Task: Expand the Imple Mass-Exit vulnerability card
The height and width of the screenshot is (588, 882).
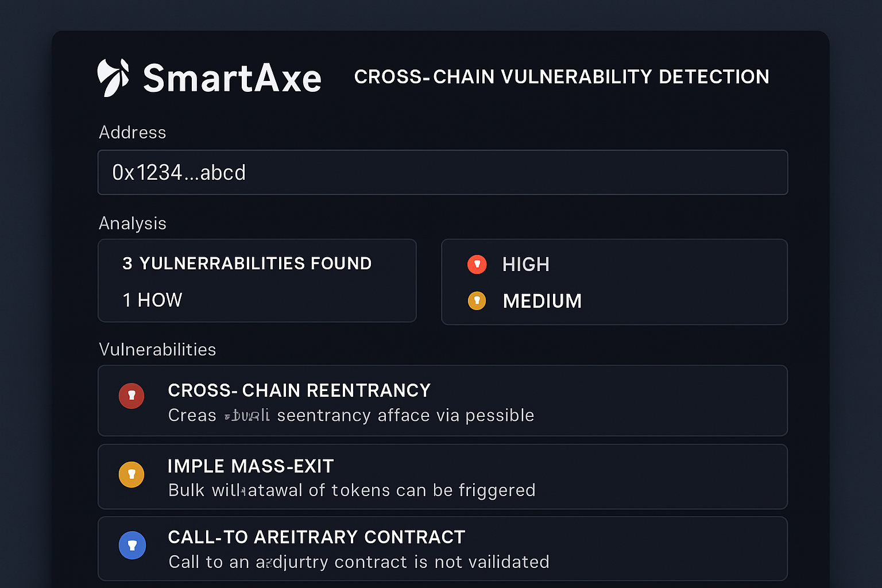Action: pos(442,477)
